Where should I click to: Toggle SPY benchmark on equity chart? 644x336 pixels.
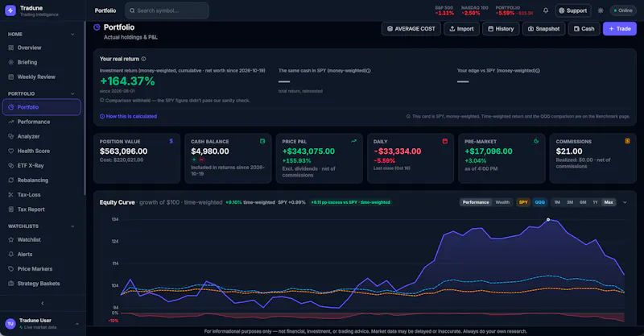tap(523, 202)
